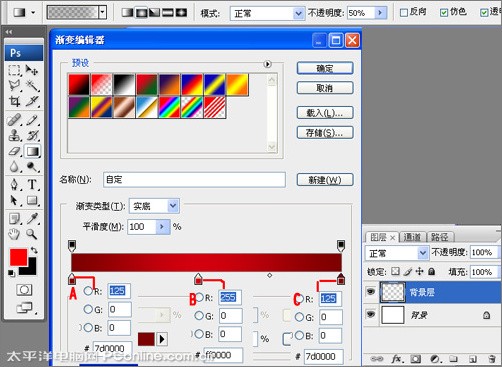The image size is (502, 367).
Task: Select the Type tool
Action: (x=32, y=184)
